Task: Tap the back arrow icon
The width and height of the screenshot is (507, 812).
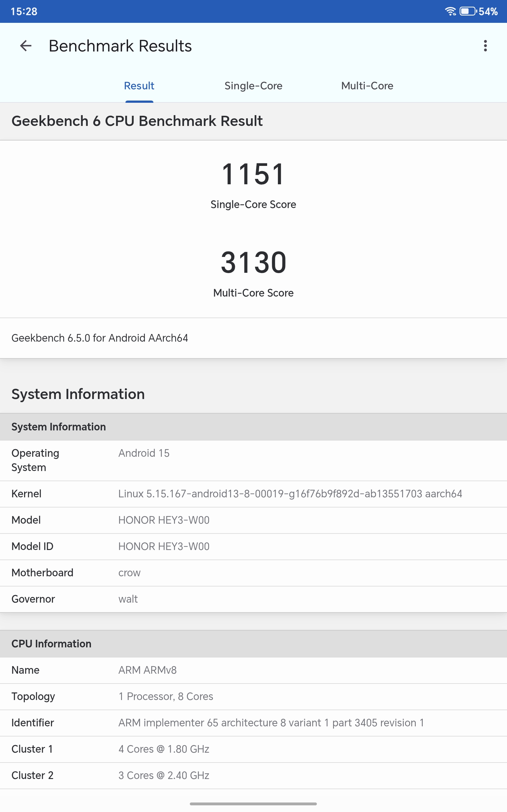Action: 26,46
